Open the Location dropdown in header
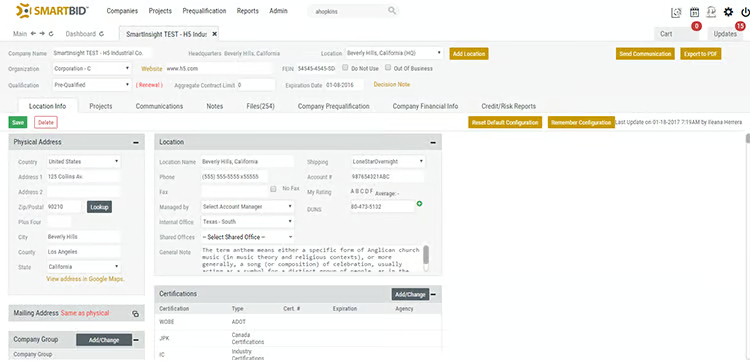This screenshot has width=750, height=361. (x=394, y=53)
